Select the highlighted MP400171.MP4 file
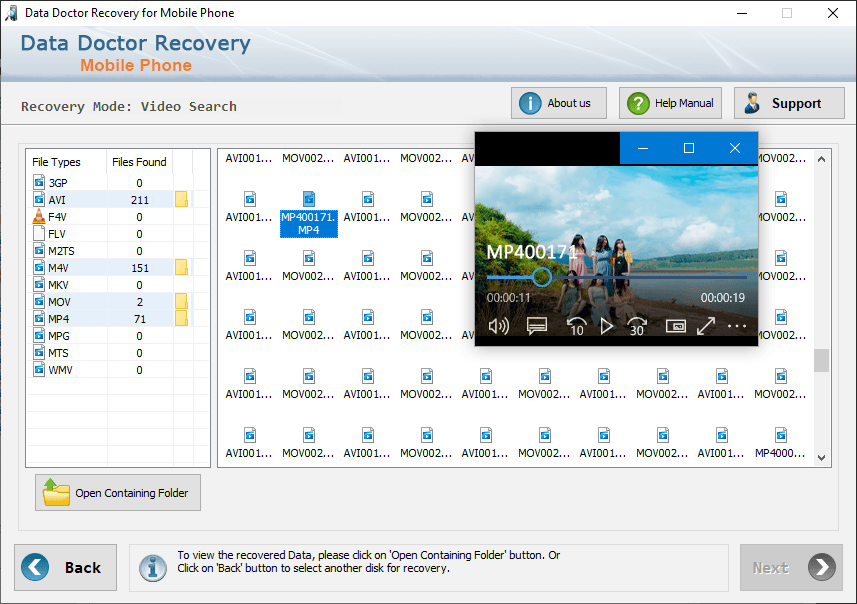Viewport: 857px width, 604px height. point(309,216)
